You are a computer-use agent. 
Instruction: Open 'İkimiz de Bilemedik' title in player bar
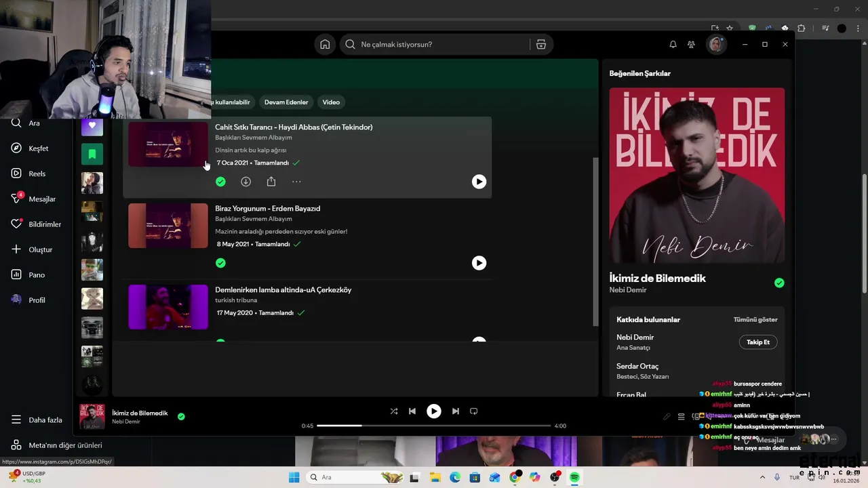(140, 413)
